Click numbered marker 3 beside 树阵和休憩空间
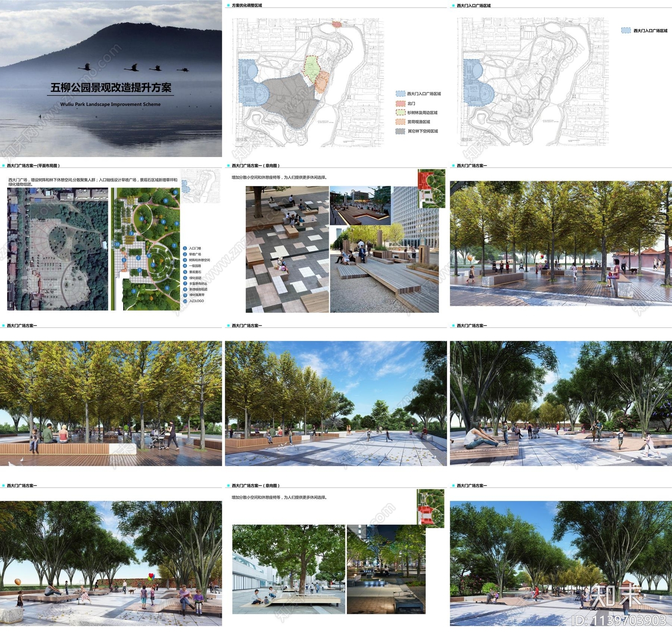Image resolution: width=672 pixels, height=637 pixels. click(185, 260)
